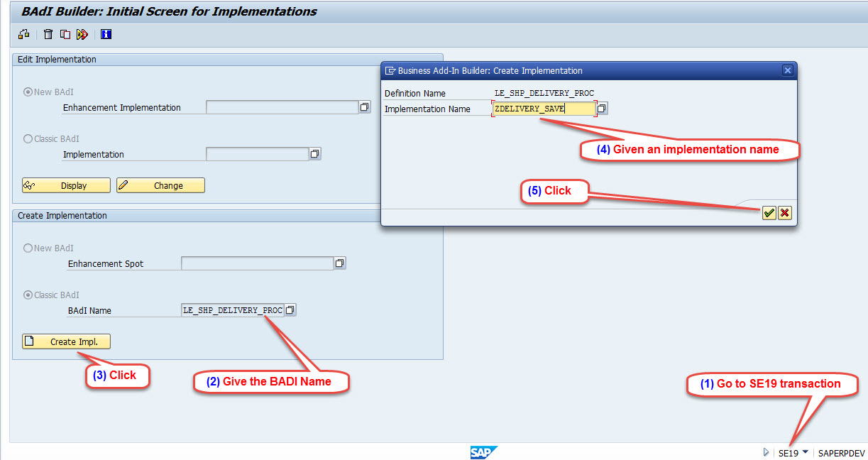Cancel the dialog with the red X icon

pyautogui.click(x=785, y=212)
